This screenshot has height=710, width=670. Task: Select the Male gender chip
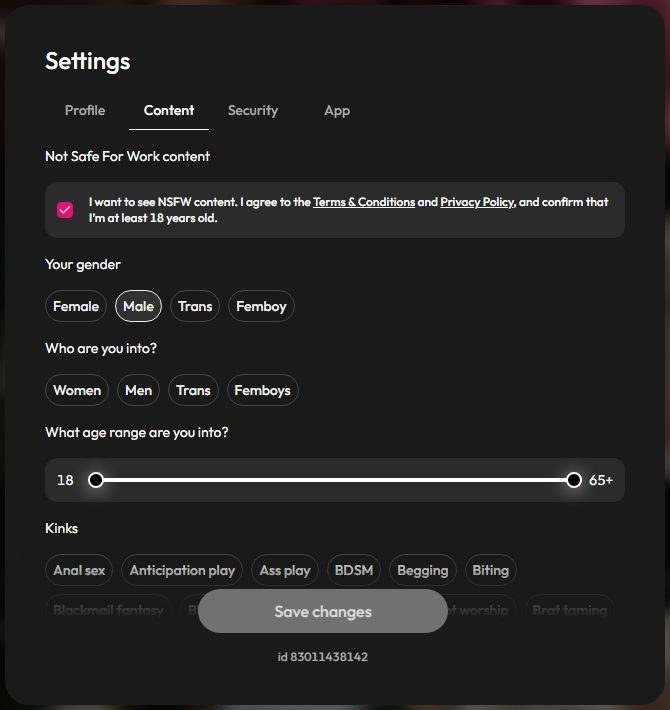(x=139, y=307)
